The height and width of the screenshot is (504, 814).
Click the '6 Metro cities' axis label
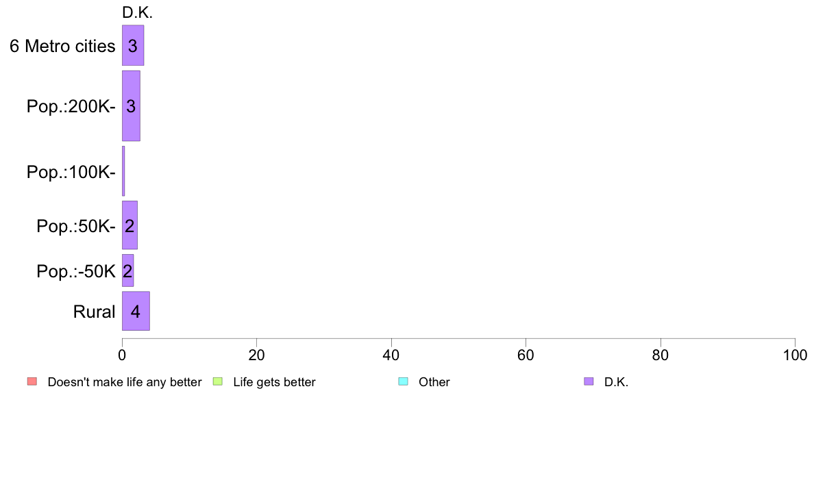62,46
